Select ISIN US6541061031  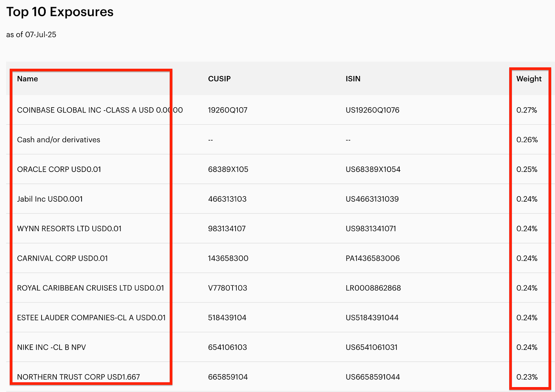(372, 347)
